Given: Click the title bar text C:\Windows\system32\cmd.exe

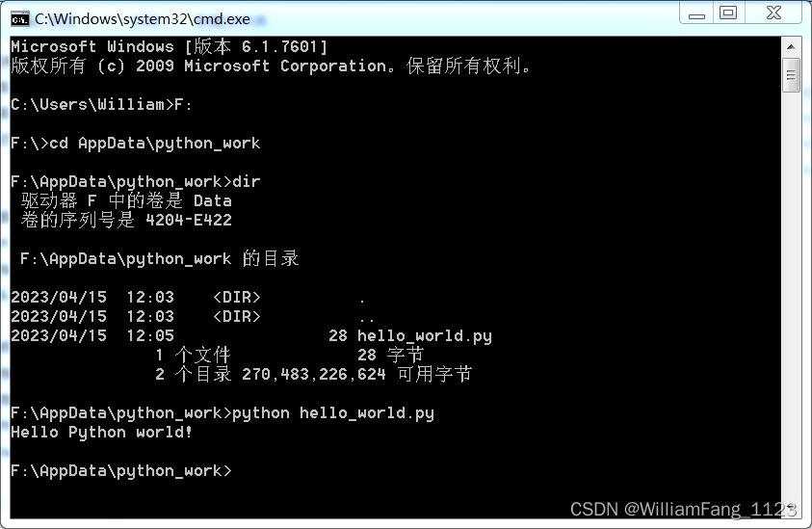Looking at the screenshot, I should (143, 19).
